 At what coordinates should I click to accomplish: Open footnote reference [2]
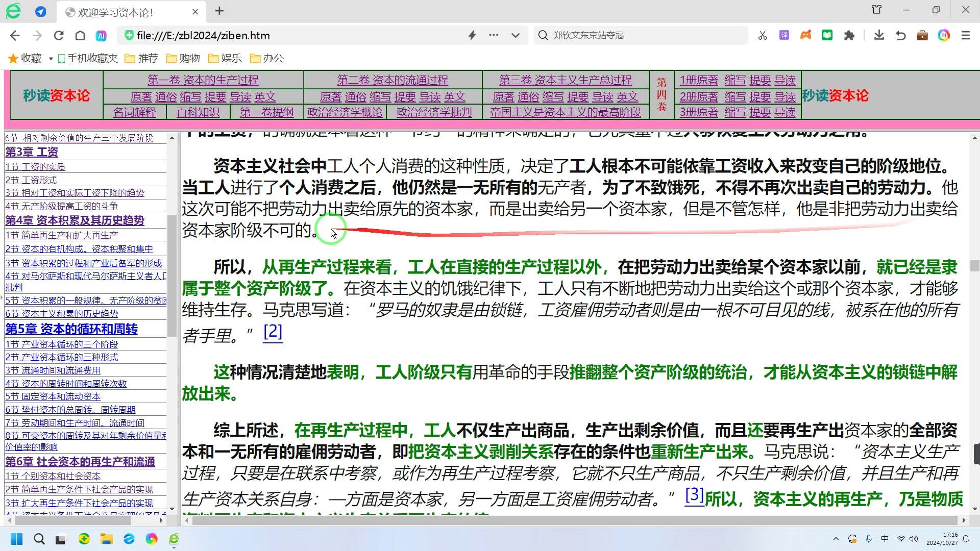coord(273,332)
